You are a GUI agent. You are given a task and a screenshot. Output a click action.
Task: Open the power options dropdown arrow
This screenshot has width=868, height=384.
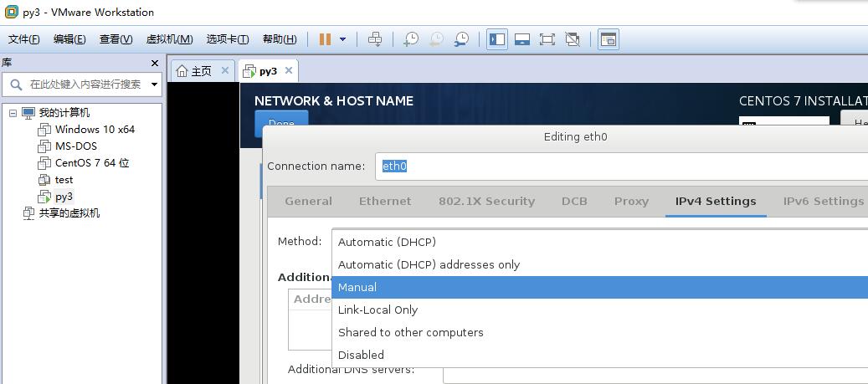coord(342,39)
